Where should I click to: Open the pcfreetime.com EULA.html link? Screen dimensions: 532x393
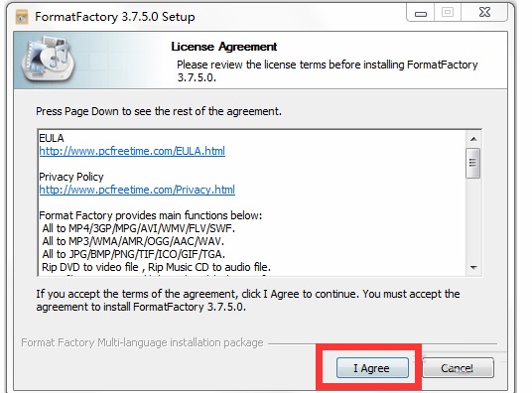click(x=132, y=151)
